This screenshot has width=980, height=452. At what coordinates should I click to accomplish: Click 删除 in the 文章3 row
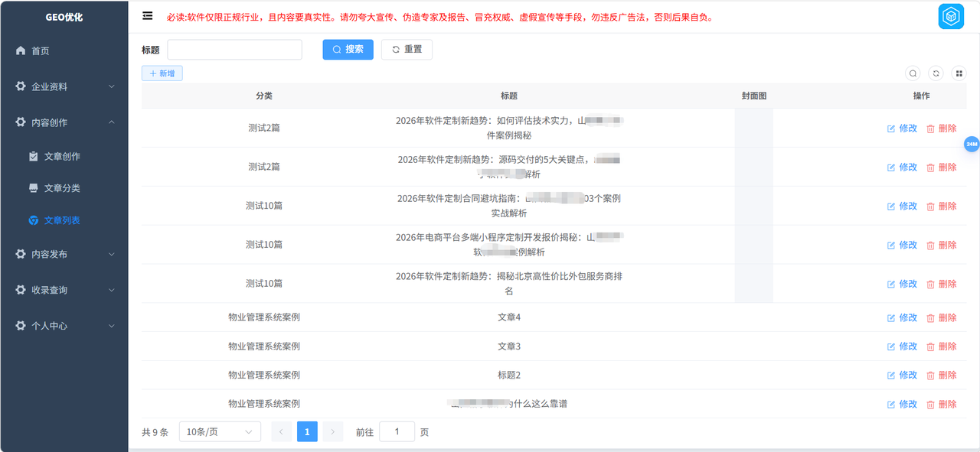942,346
